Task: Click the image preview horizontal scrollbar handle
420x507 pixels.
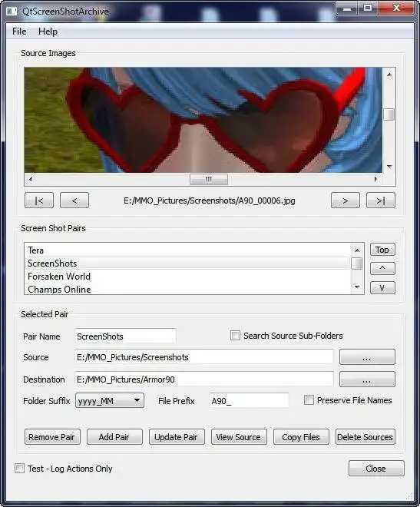Action: pos(209,179)
